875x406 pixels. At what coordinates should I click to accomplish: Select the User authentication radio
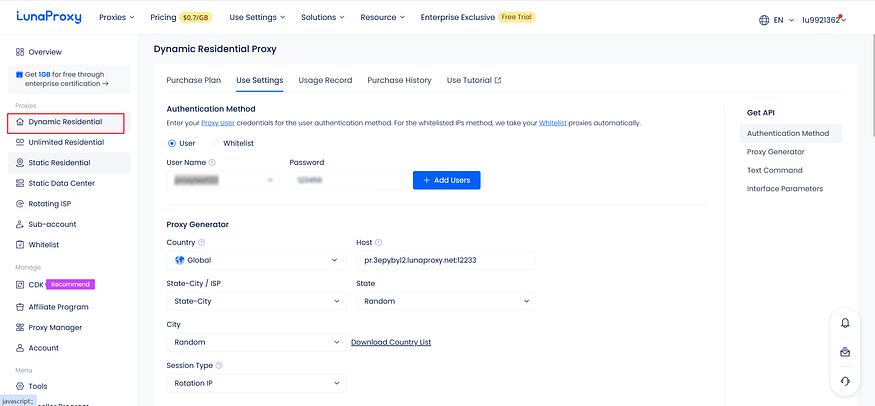click(172, 143)
